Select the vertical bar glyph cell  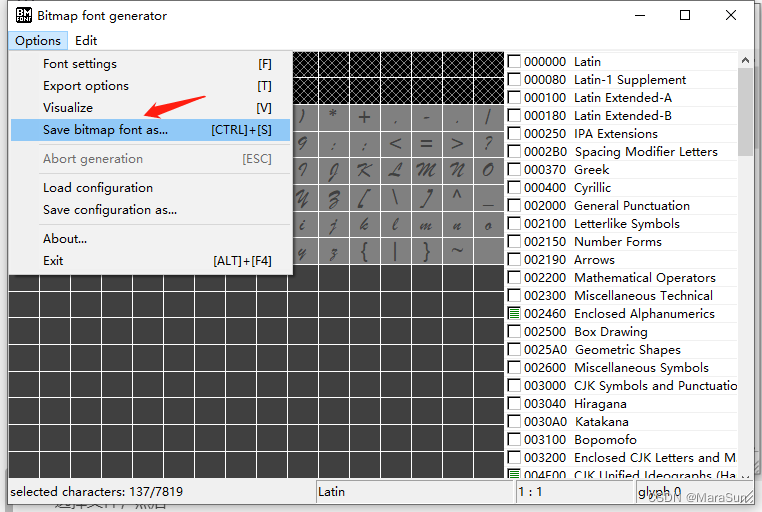click(x=396, y=251)
